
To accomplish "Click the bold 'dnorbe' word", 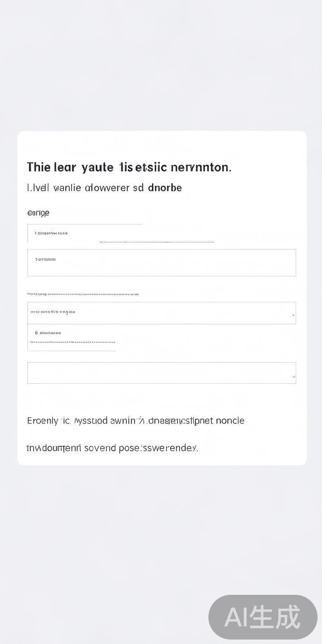I will click(165, 188).
